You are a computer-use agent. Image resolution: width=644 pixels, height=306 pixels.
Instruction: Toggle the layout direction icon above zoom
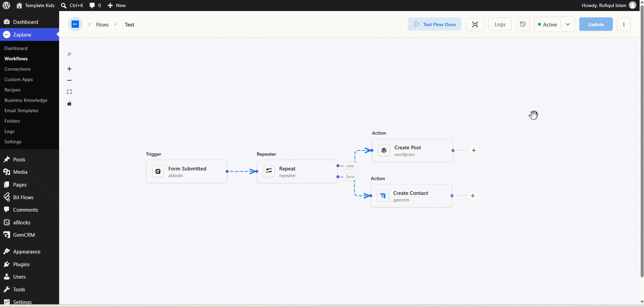[69, 54]
